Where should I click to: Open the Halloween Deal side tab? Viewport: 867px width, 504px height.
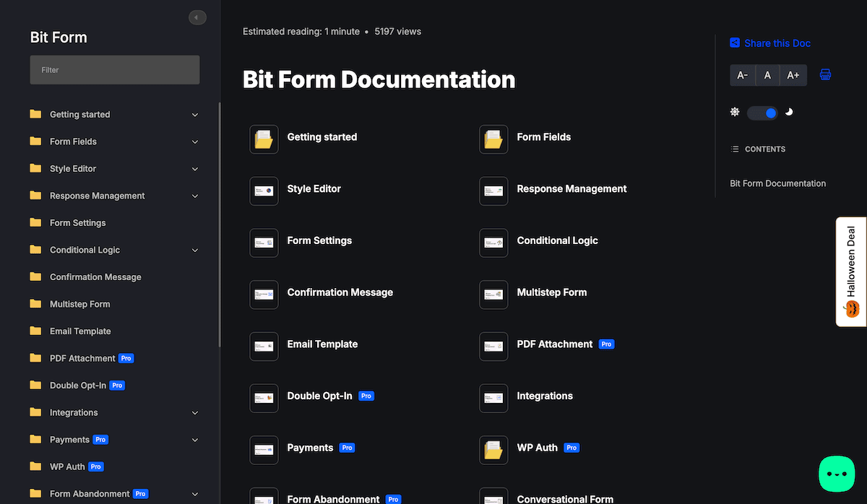pos(851,271)
